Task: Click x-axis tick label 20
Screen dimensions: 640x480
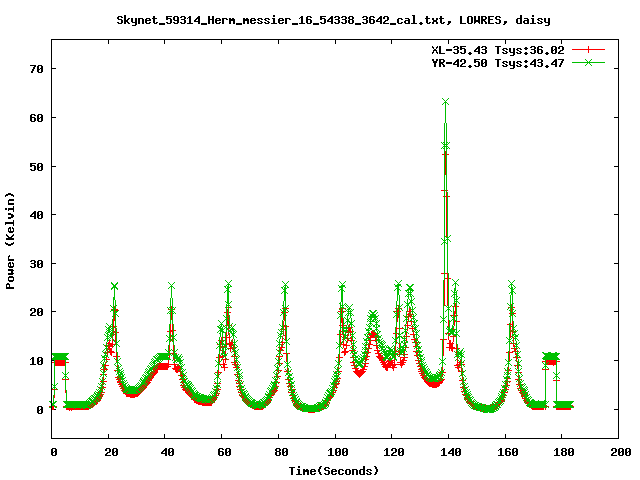Action: click(111, 452)
